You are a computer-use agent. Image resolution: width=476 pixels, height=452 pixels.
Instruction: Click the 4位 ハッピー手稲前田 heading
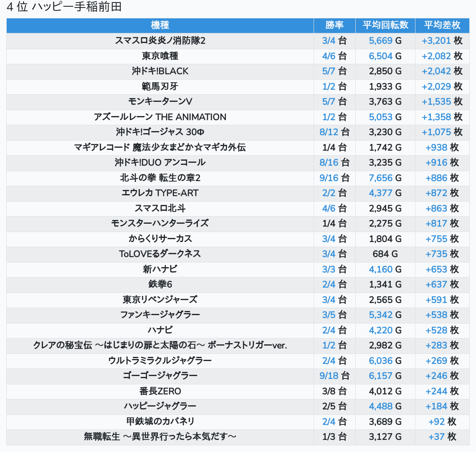click(64, 7)
